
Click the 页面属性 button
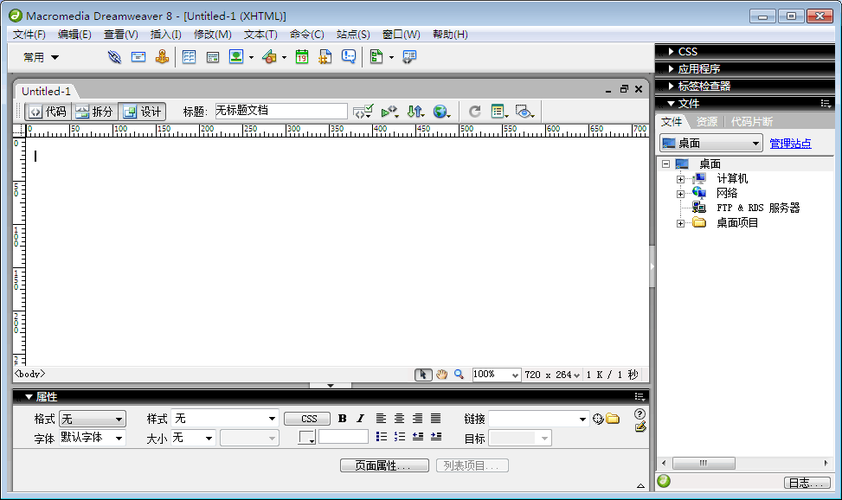pyautogui.click(x=384, y=466)
